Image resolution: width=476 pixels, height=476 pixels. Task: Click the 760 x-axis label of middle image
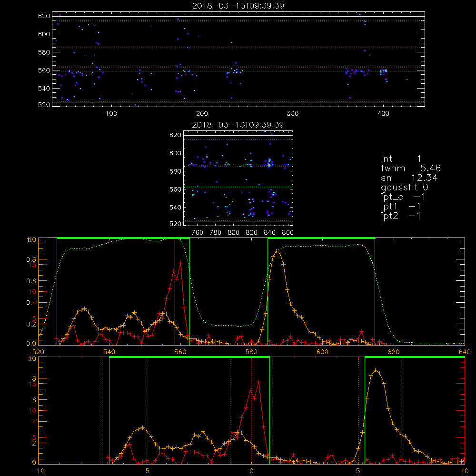click(198, 233)
